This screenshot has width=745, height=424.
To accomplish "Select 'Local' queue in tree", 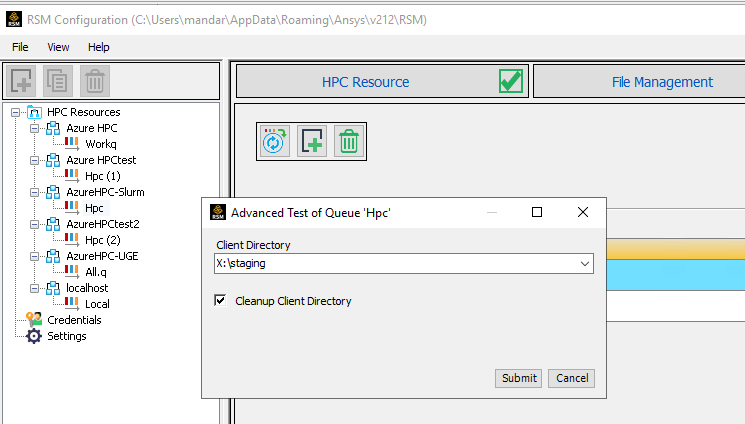I will pos(97,304).
